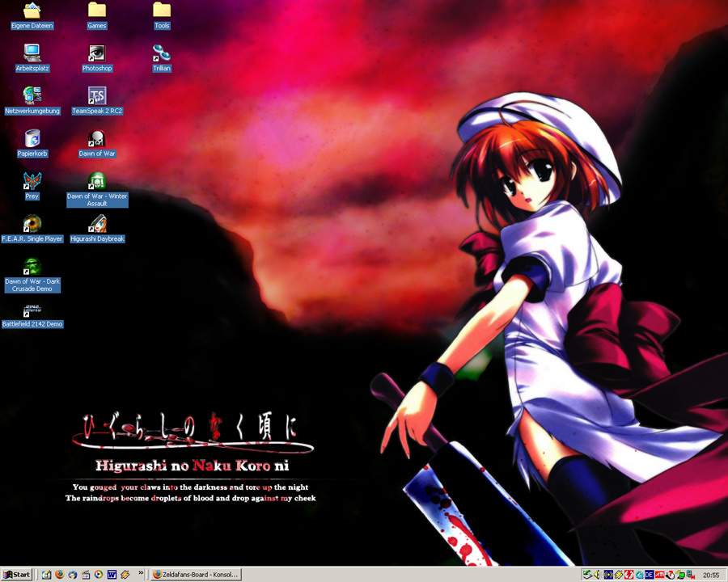
Task: Select the Arbeitsplatz computer icon
Action: [32, 58]
